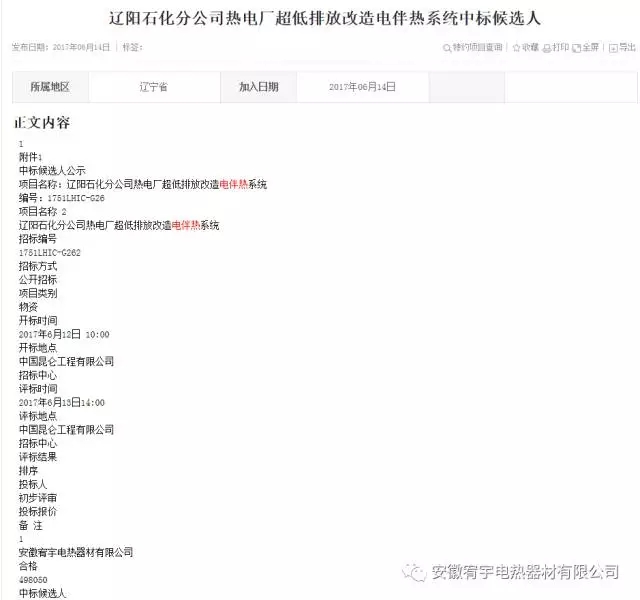Click the 评标结果 label

[38, 457]
